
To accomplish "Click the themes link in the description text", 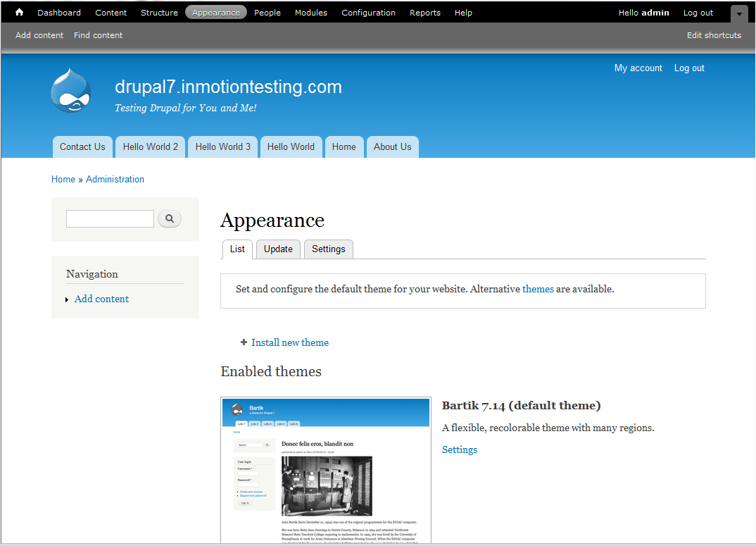I will coord(538,289).
